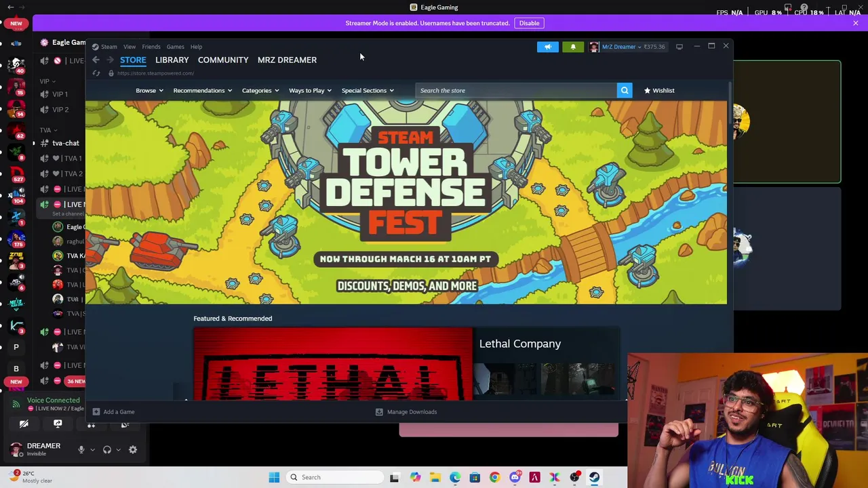Expand the Recommendations dropdown
The image size is (868, 488).
202,90
